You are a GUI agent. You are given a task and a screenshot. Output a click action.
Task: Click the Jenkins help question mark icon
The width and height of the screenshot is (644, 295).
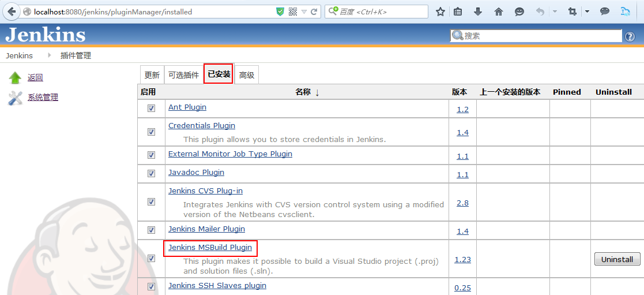click(x=630, y=36)
